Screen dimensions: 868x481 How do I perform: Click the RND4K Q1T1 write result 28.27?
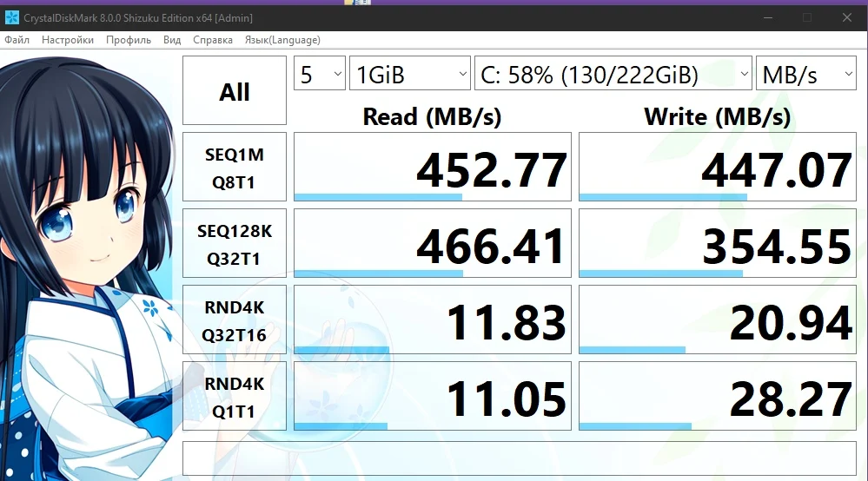click(x=718, y=396)
